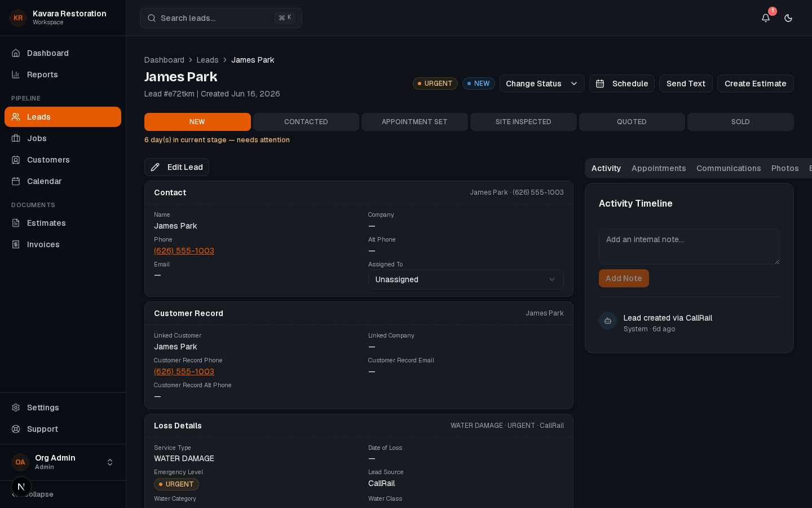The height and width of the screenshot is (508, 812).
Task: Click the Contact phone link (626) 555-1003
Action: point(184,251)
